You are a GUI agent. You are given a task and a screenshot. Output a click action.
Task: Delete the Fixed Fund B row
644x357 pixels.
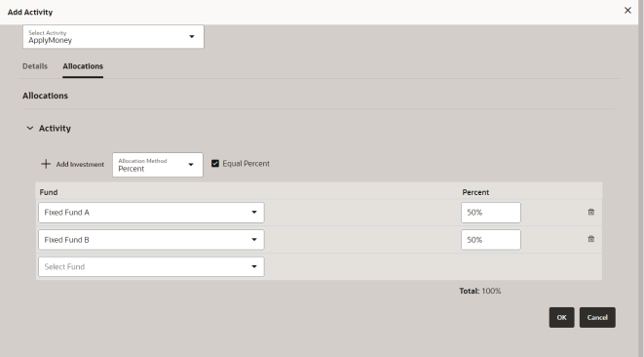coord(591,239)
